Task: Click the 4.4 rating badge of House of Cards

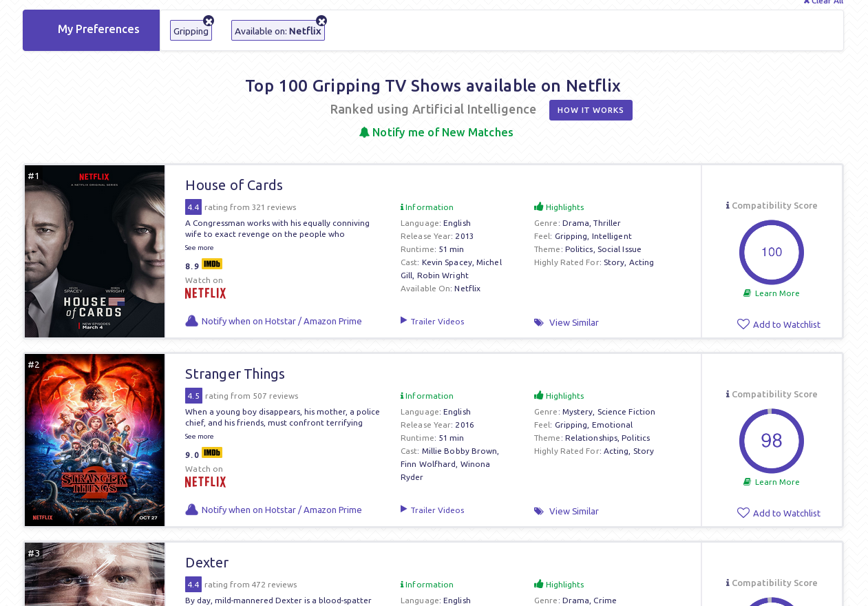Action: [193, 207]
